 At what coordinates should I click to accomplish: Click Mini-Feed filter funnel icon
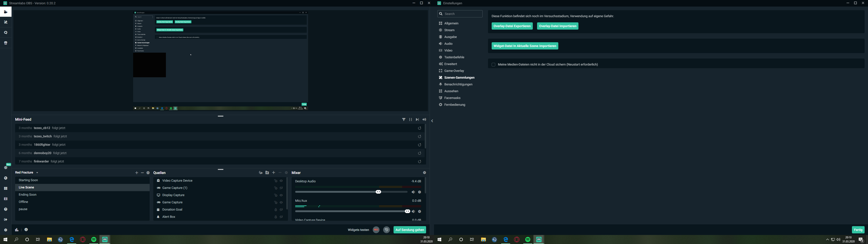click(x=404, y=120)
